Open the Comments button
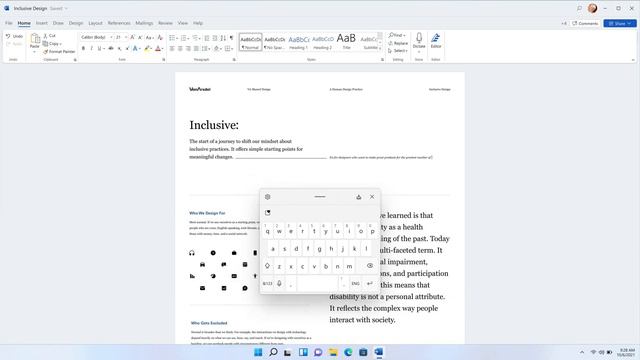The image size is (640, 360). point(585,24)
